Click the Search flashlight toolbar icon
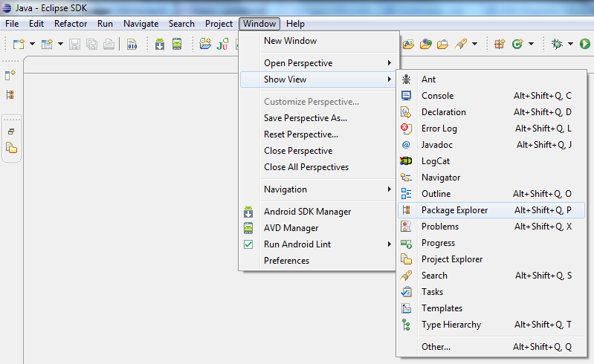The image size is (594, 364). click(461, 45)
